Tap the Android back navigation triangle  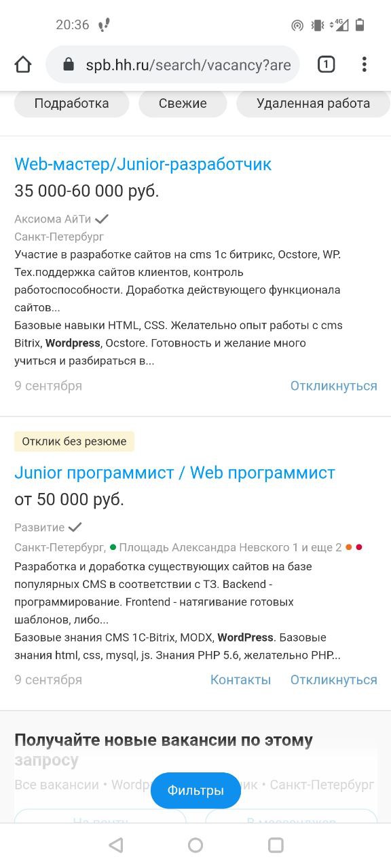116,845
